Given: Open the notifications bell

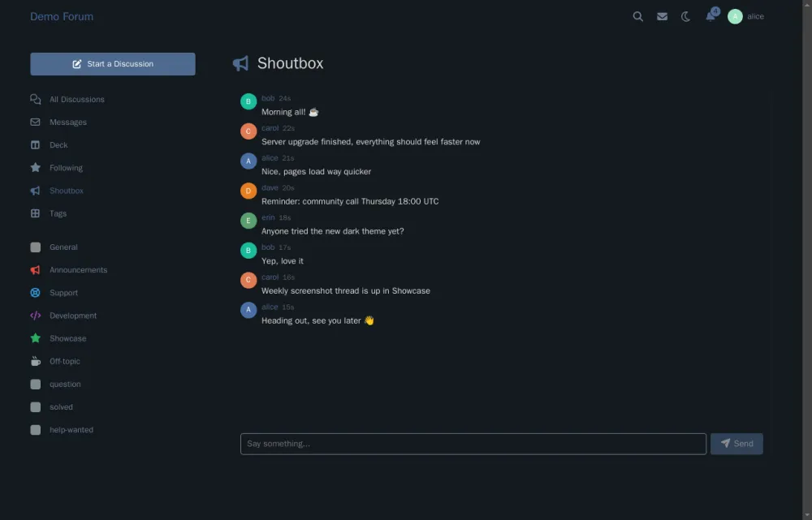Looking at the screenshot, I should point(710,16).
